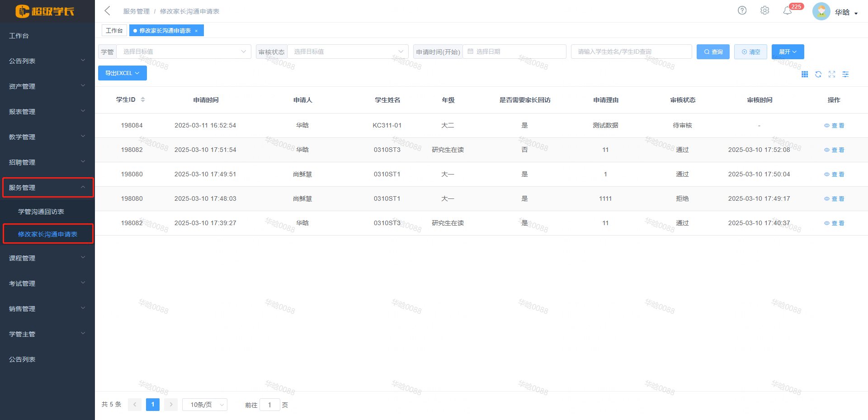This screenshot has width=868, height=420.
Task: Toggle fullscreen with expand arrows icon
Action: 832,74
